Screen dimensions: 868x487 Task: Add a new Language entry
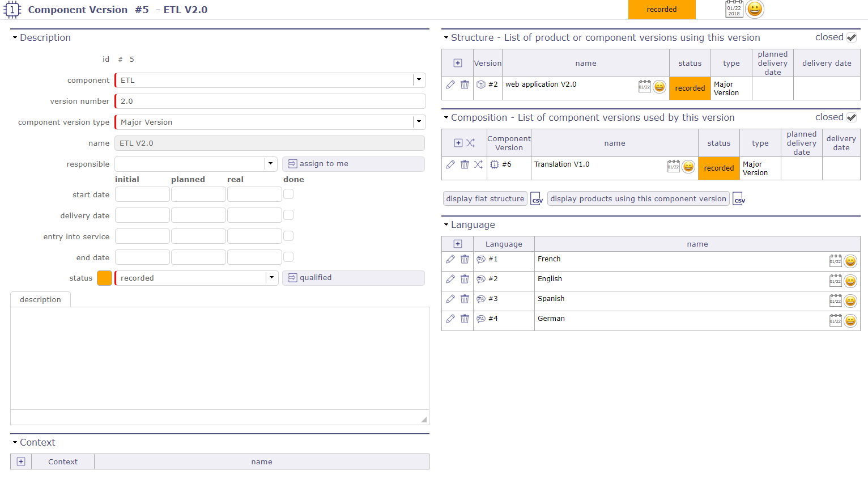(x=458, y=243)
